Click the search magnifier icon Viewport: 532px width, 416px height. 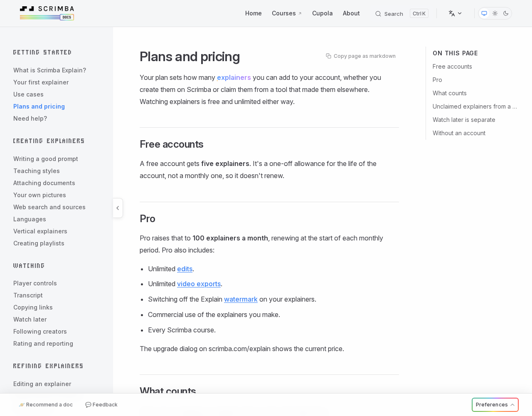378,14
